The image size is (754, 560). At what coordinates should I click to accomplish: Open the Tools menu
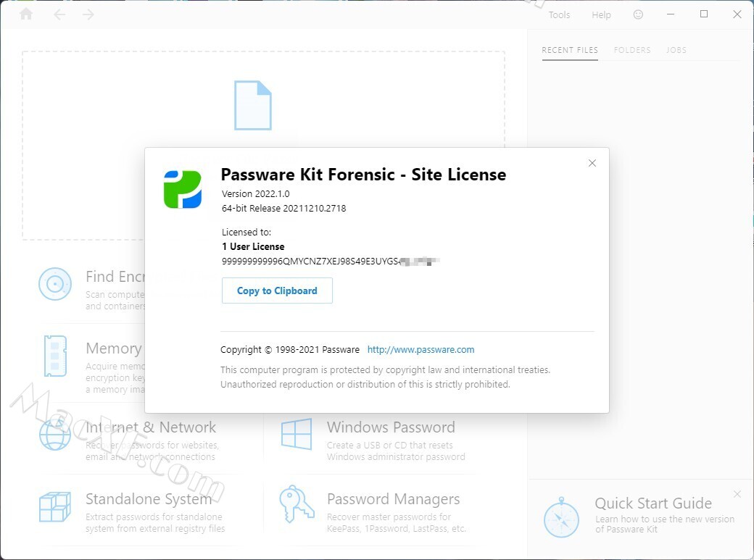(x=559, y=15)
